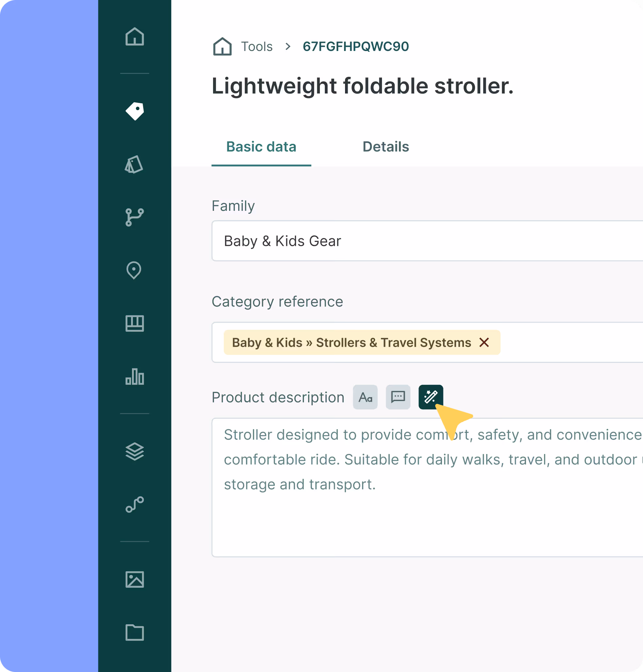This screenshot has height=672, width=643.
Task: Switch to the Details tab
Action: 386,147
